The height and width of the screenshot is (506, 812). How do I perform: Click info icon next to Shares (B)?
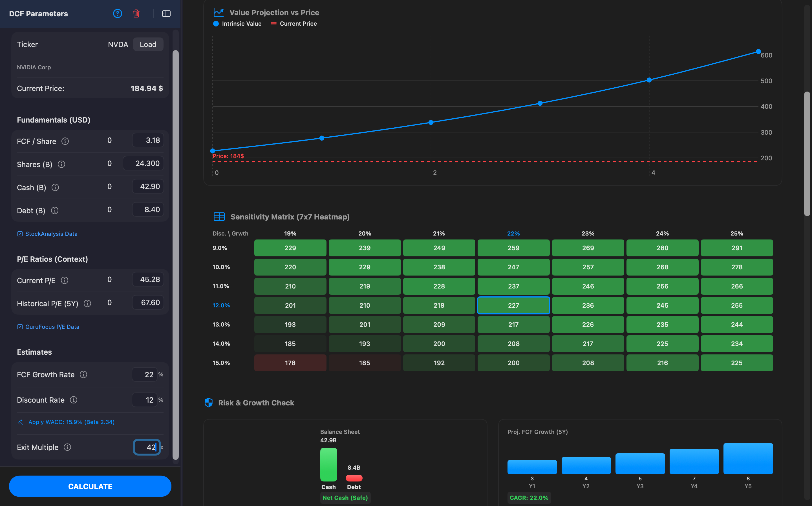pos(61,164)
